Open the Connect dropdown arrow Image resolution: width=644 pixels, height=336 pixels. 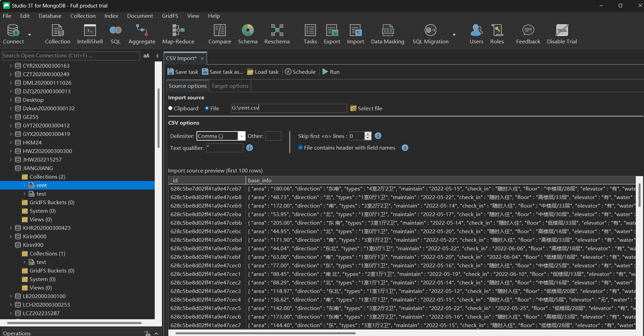[x=29, y=34]
